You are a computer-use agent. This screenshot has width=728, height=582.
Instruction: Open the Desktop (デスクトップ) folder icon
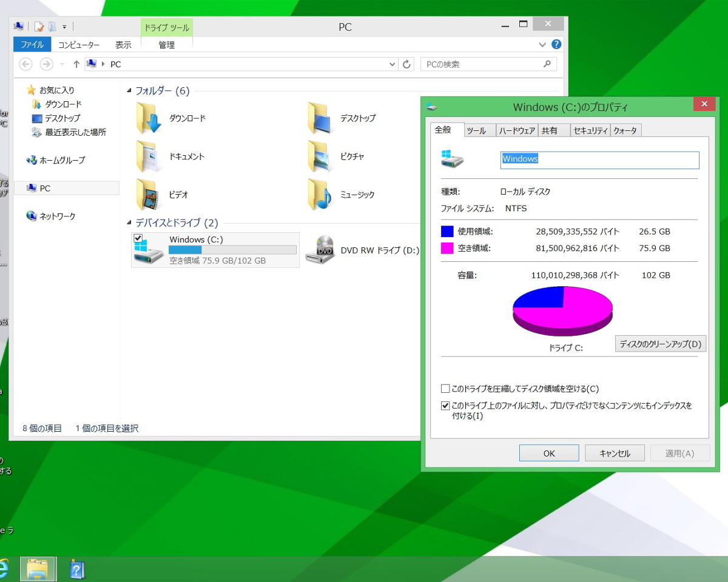click(320, 118)
